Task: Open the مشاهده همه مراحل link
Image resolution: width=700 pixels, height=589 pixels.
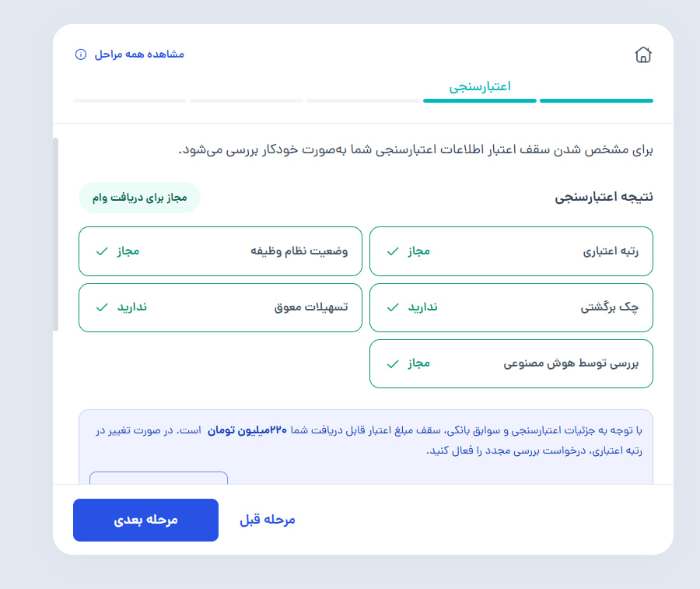Action: tap(139, 54)
